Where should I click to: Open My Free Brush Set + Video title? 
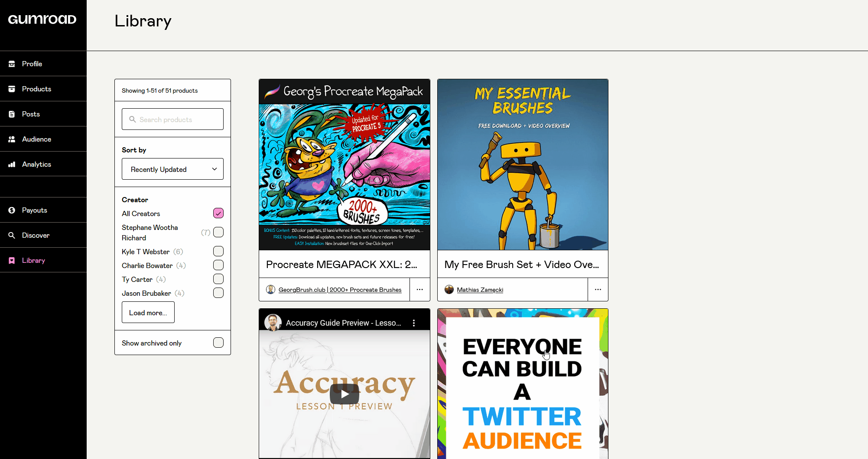pyautogui.click(x=522, y=265)
